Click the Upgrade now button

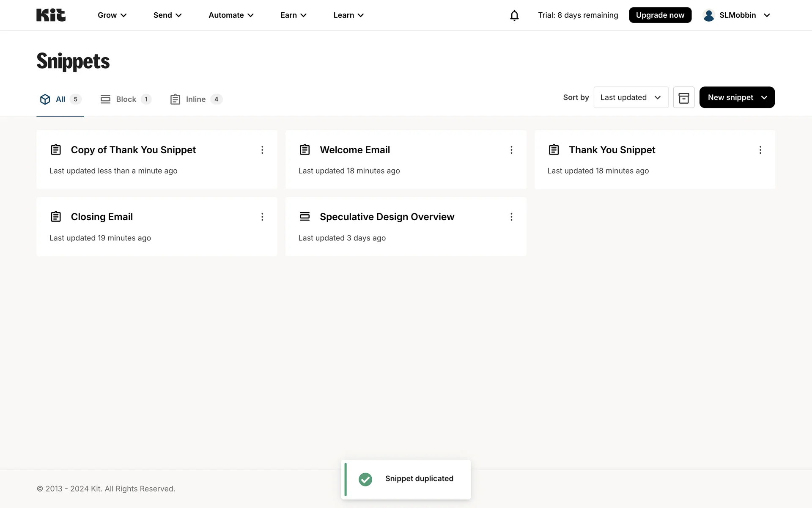point(660,15)
